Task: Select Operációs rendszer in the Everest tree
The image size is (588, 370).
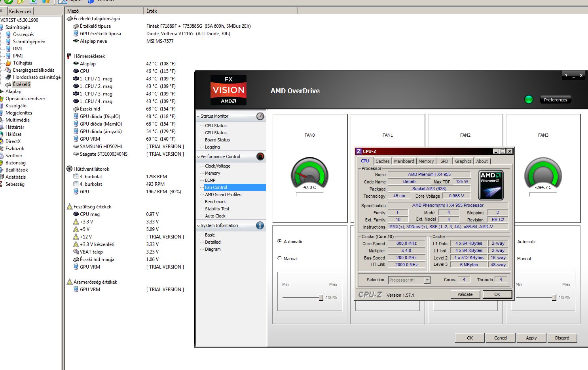Action: tap(25, 99)
